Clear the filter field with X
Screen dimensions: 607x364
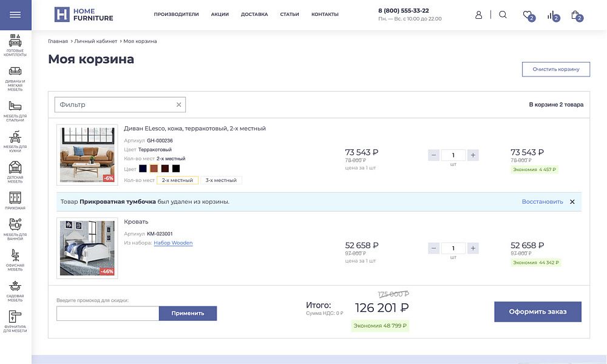pos(178,105)
